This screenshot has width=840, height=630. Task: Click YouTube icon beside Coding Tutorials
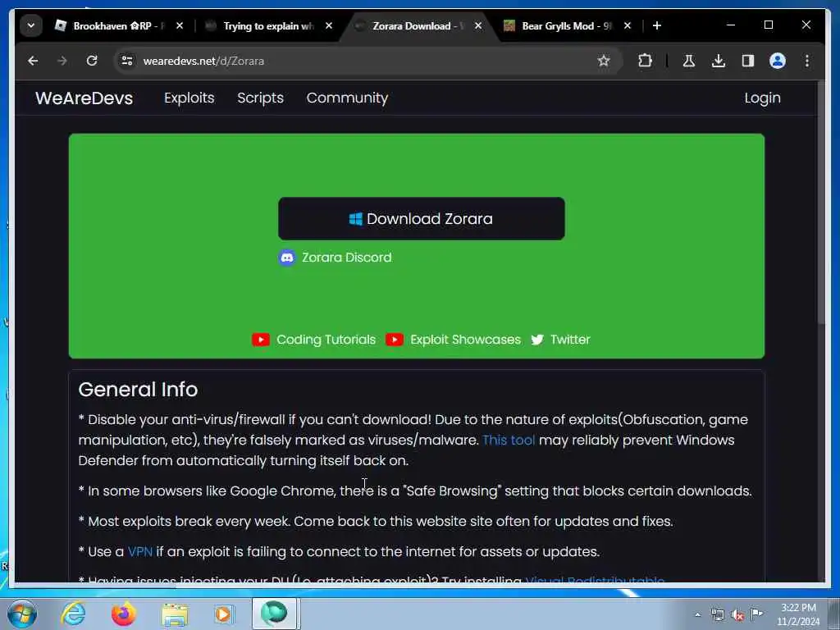261,340
